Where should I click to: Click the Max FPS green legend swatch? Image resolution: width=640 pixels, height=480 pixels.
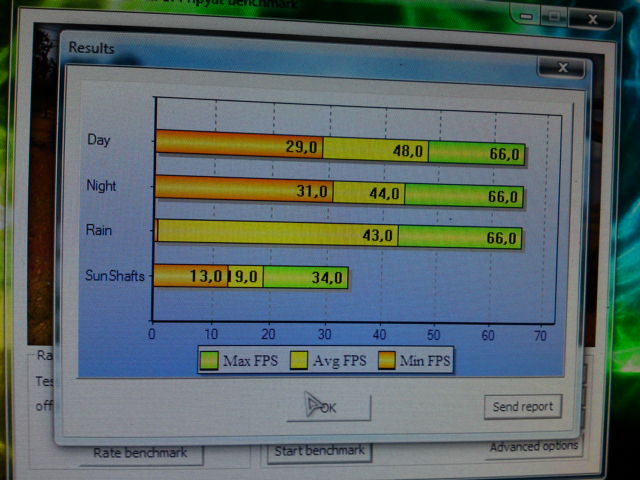tap(209, 360)
